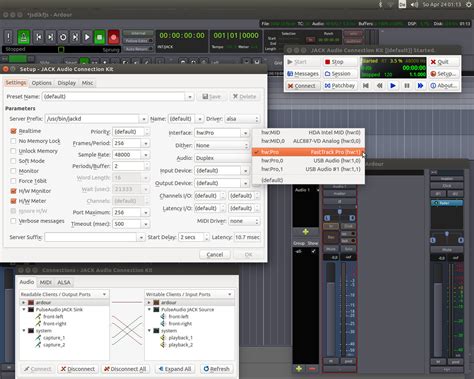Click JACK transport rewind button

(x=379, y=86)
